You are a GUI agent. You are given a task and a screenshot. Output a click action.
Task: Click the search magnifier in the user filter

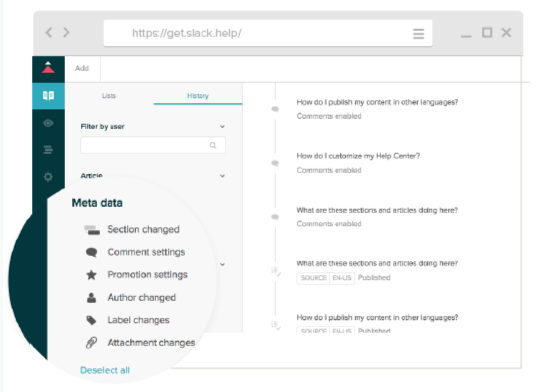213,145
